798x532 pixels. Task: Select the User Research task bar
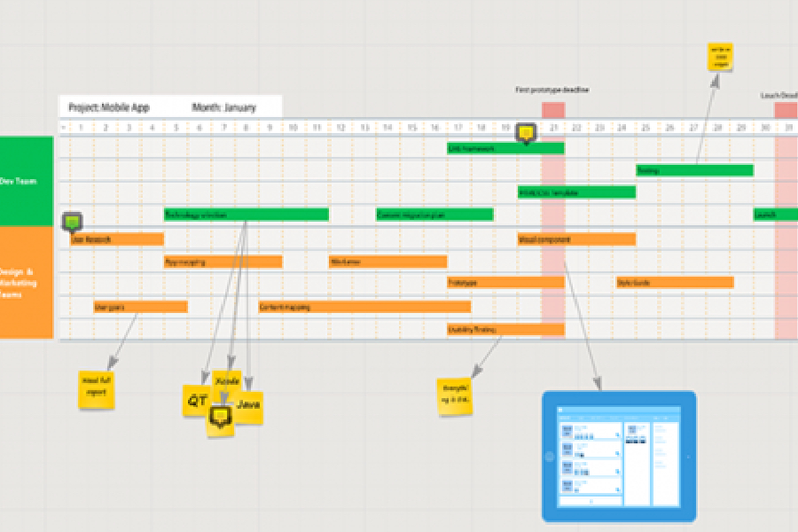tap(117, 239)
